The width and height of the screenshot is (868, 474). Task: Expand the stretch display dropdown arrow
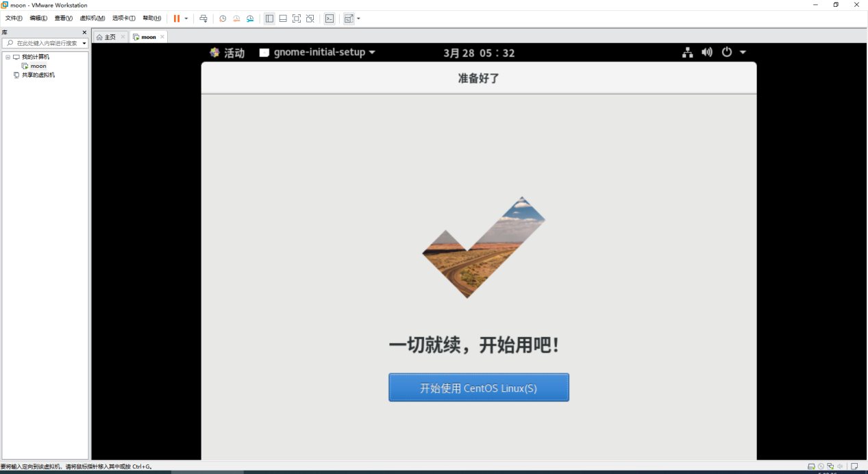(x=358, y=18)
